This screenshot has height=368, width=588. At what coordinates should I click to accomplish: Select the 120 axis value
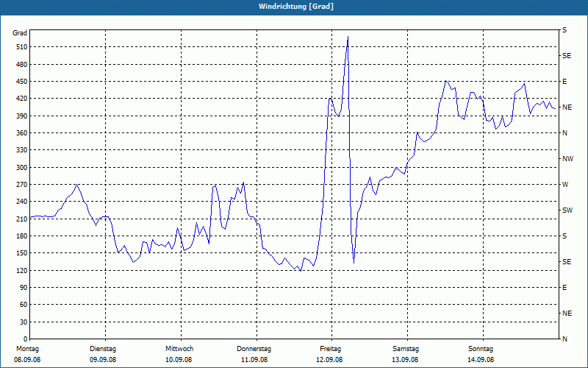pos(22,270)
